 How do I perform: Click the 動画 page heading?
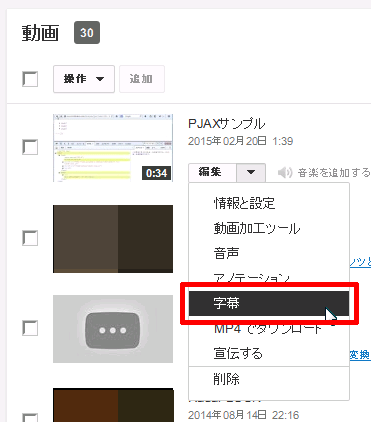click(x=40, y=33)
